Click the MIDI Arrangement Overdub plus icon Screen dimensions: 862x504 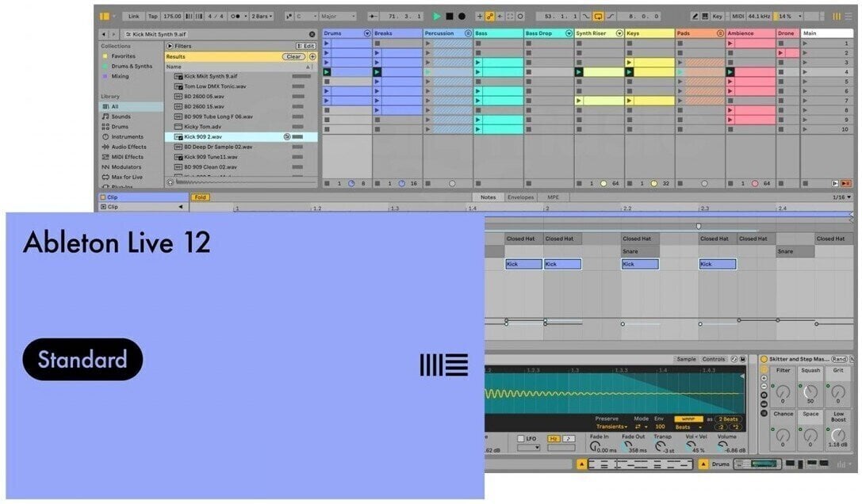(480, 17)
